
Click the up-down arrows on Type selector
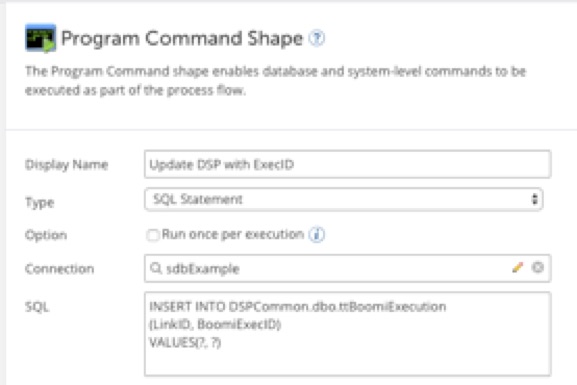pyautogui.click(x=534, y=199)
